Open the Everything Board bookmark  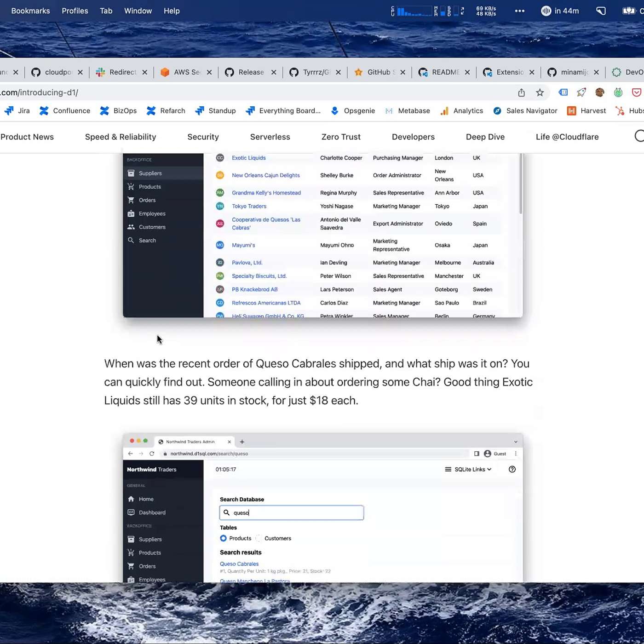tap(283, 111)
